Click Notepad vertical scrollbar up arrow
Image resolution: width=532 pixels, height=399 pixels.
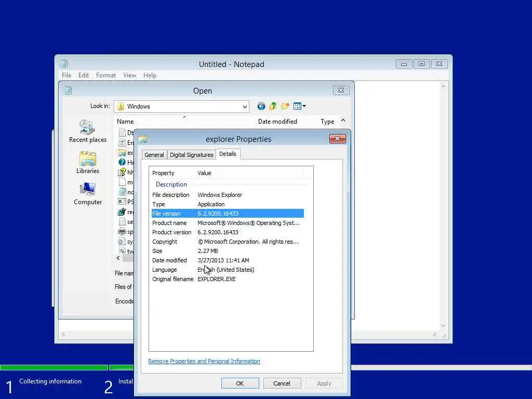[x=443, y=86]
